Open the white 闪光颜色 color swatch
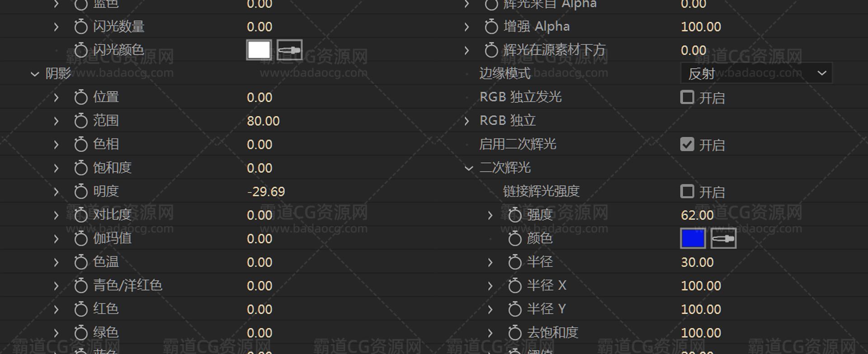 (259, 50)
